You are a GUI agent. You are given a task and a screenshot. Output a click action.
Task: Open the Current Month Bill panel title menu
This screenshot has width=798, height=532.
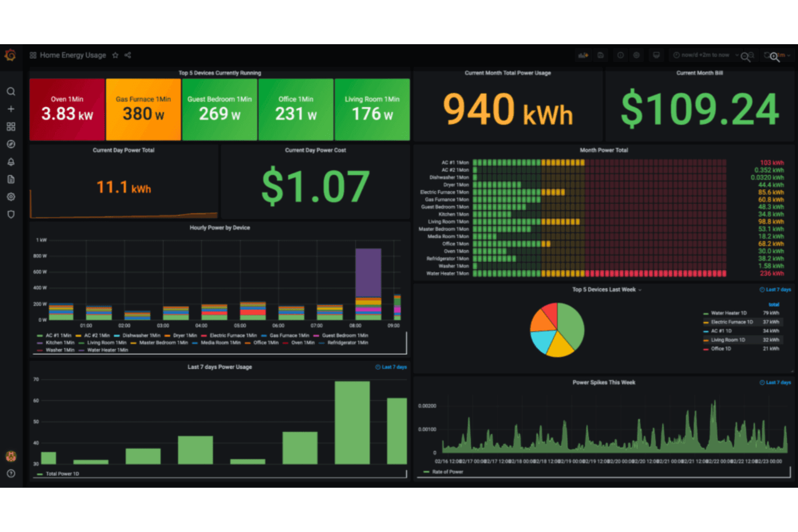(x=699, y=73)
